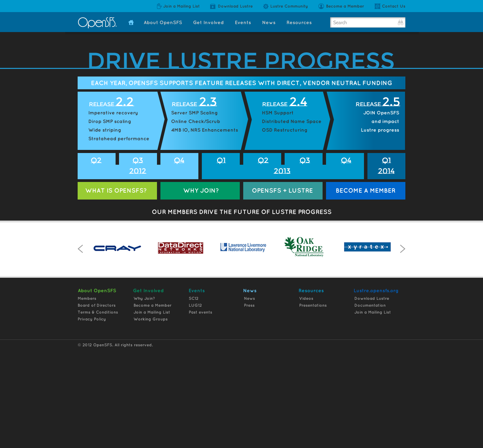Show previous member logos with left arrow
483x448 pixels.
point(80,249)
